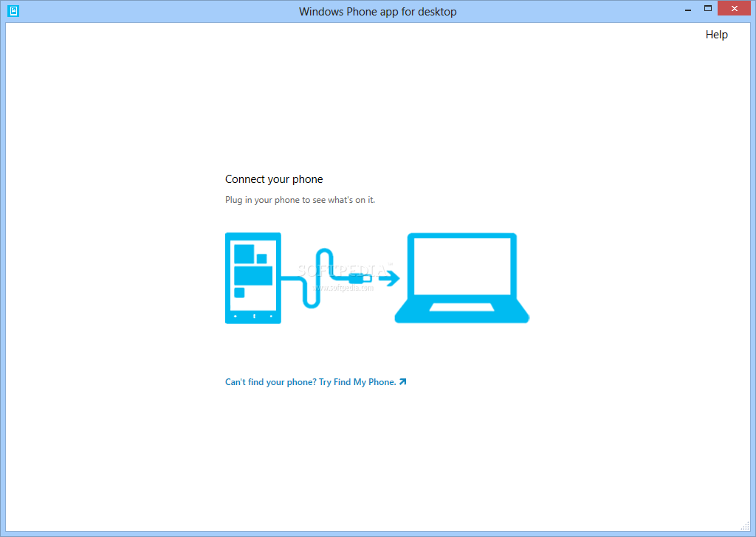Click 'Plug in your phone' description text
Viewport: 756px width, 537px height.
(300, 200)
